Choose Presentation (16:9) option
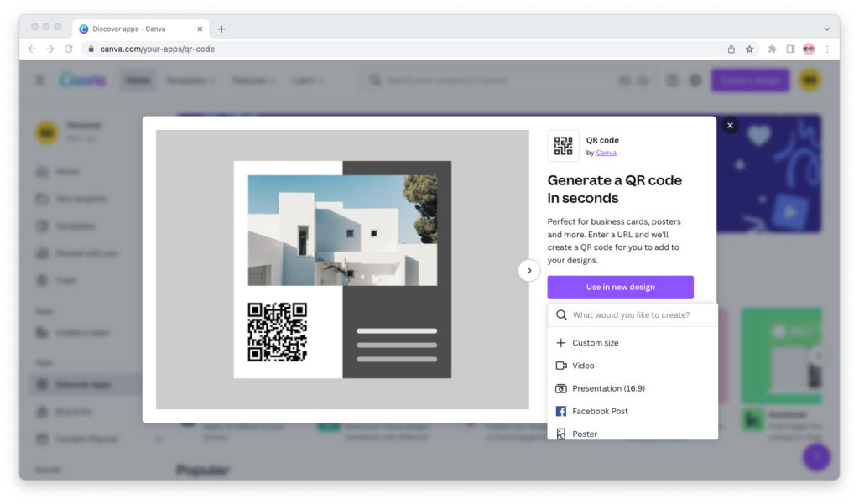The image size is (859, 504). point(633,388)
